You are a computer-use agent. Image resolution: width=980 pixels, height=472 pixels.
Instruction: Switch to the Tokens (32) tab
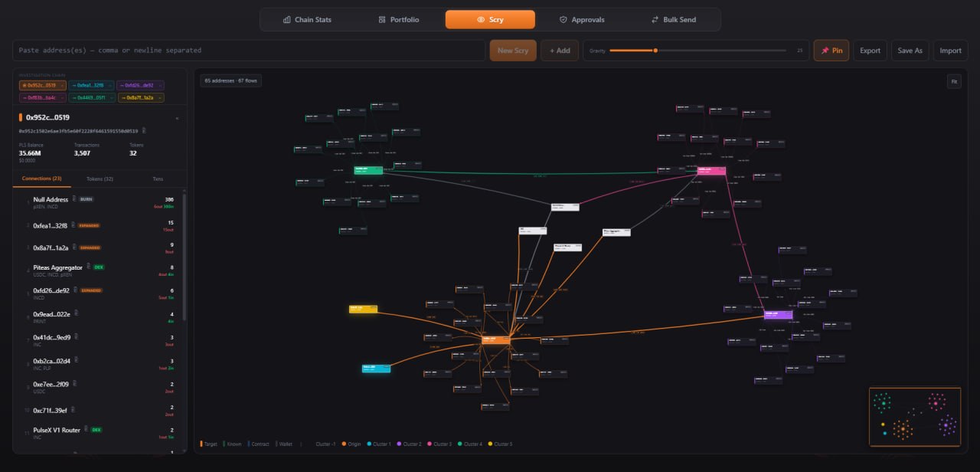click(100, 179)
